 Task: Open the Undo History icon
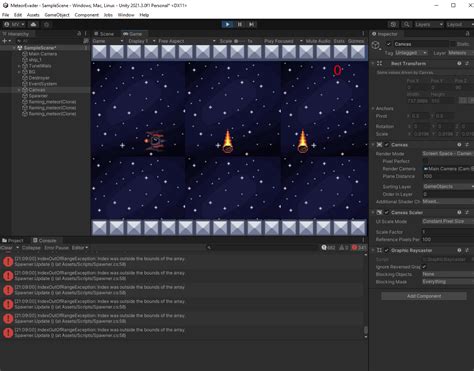tap(393, 24)
